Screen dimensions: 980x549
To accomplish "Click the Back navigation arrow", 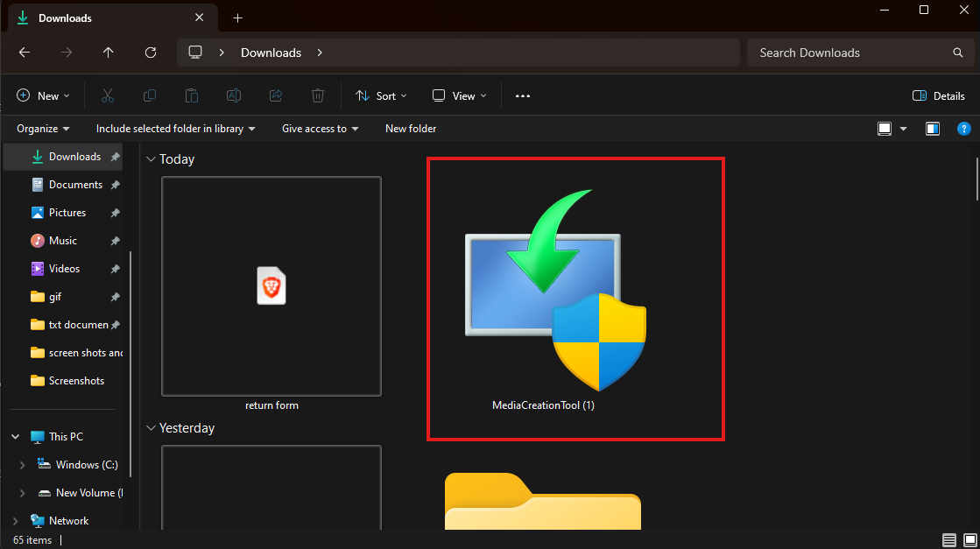I will tap(25, 53).
